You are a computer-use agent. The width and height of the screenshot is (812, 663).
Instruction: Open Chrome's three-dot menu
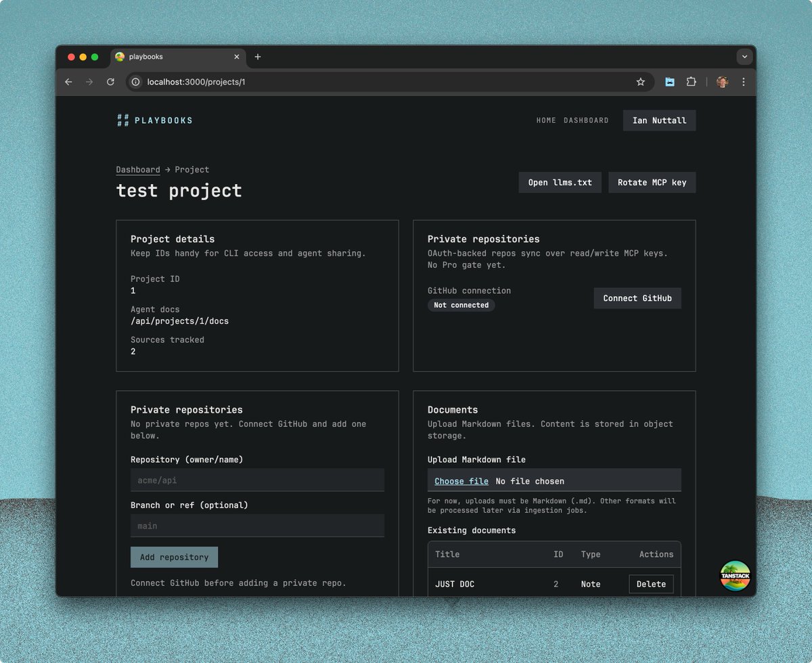coord(743,82)
